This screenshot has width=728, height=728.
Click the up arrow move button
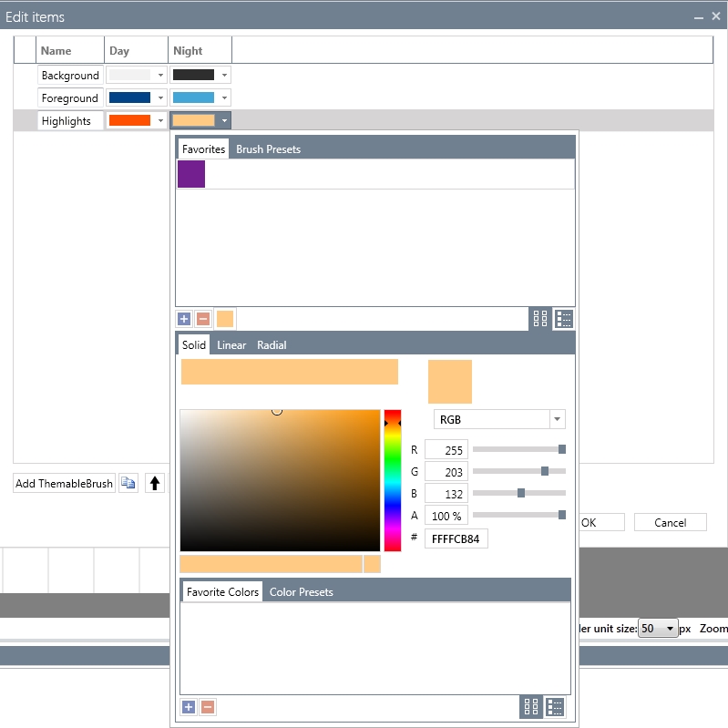click(x=155, y=484)
